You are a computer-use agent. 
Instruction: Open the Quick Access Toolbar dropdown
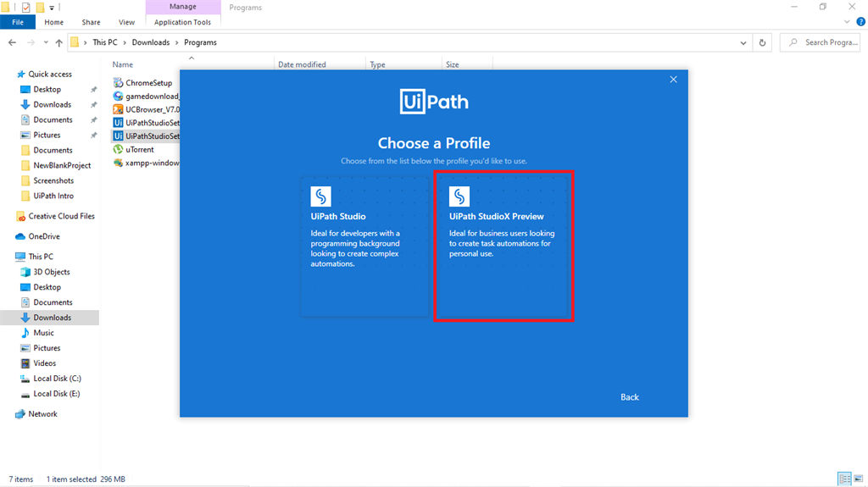[x=52, y=8]
